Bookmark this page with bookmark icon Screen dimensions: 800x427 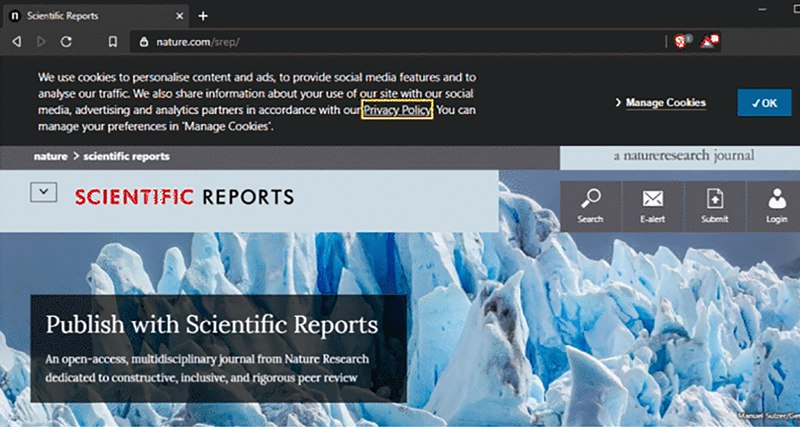[113, 42]
